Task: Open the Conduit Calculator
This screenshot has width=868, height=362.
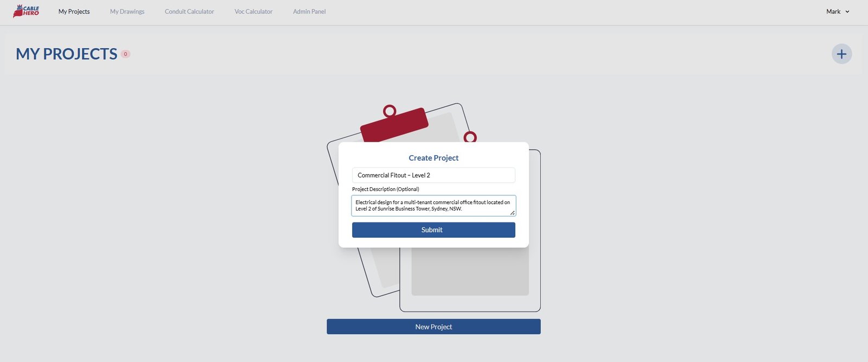Action: pyautogui.click(x=189, y=11)
